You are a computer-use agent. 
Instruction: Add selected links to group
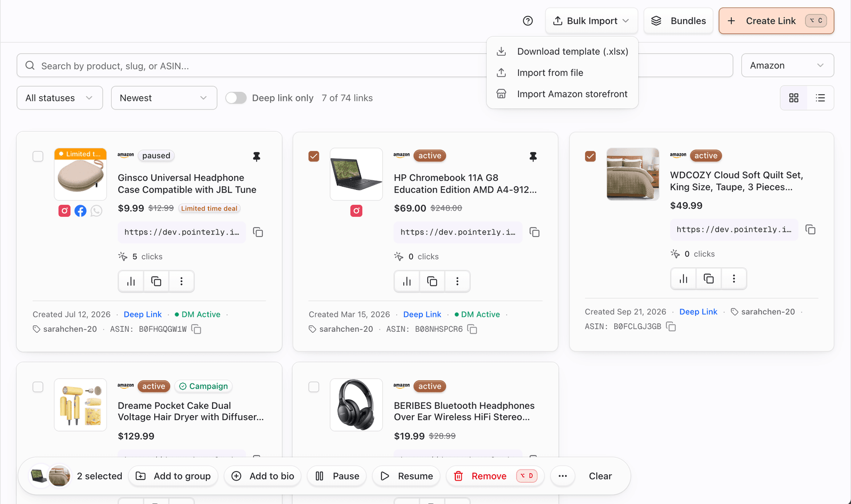[173, 476]
